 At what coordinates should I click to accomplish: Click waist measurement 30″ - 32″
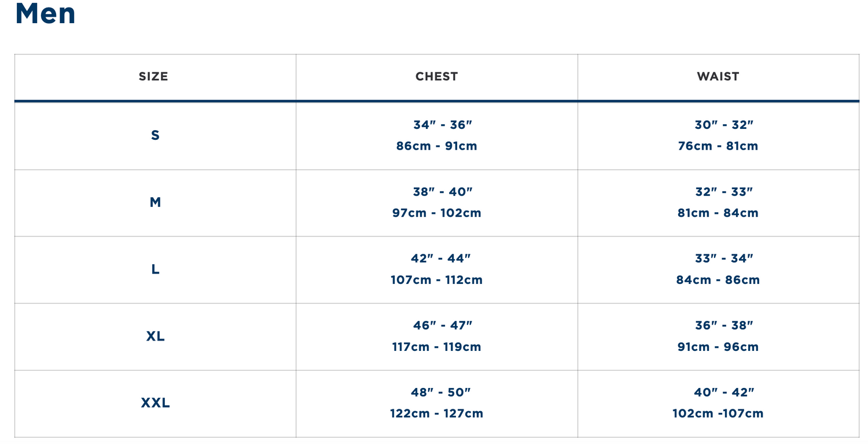[724, 125]
